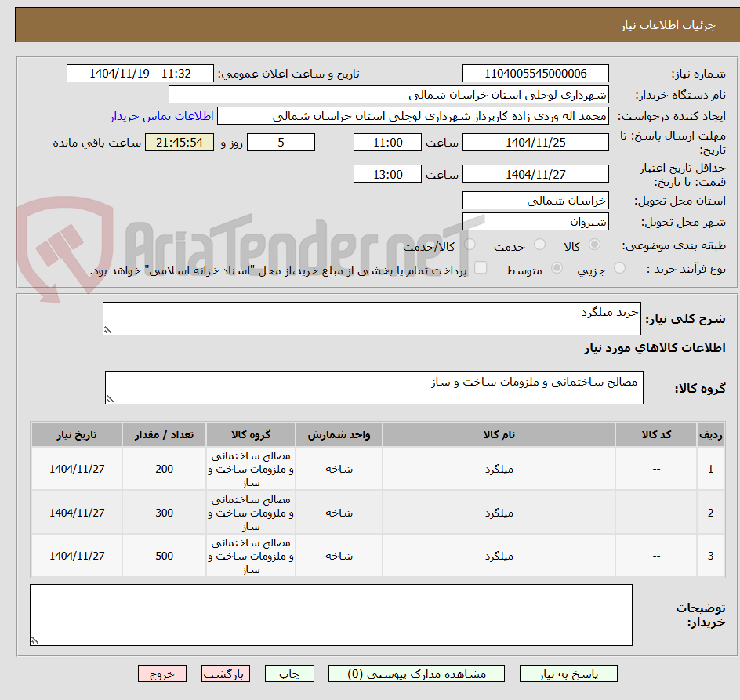Click the چاپ print button

(x=289, y=673)
